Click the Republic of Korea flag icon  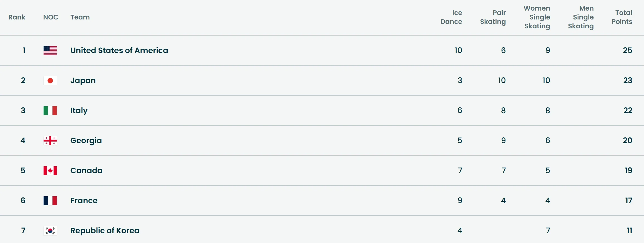50,230
